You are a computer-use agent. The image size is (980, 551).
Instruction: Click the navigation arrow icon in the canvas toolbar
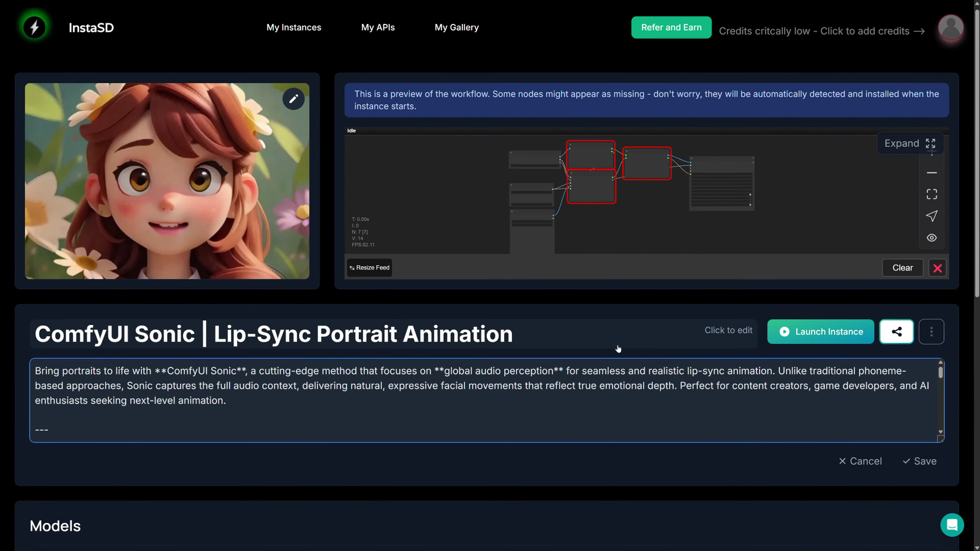932,216
